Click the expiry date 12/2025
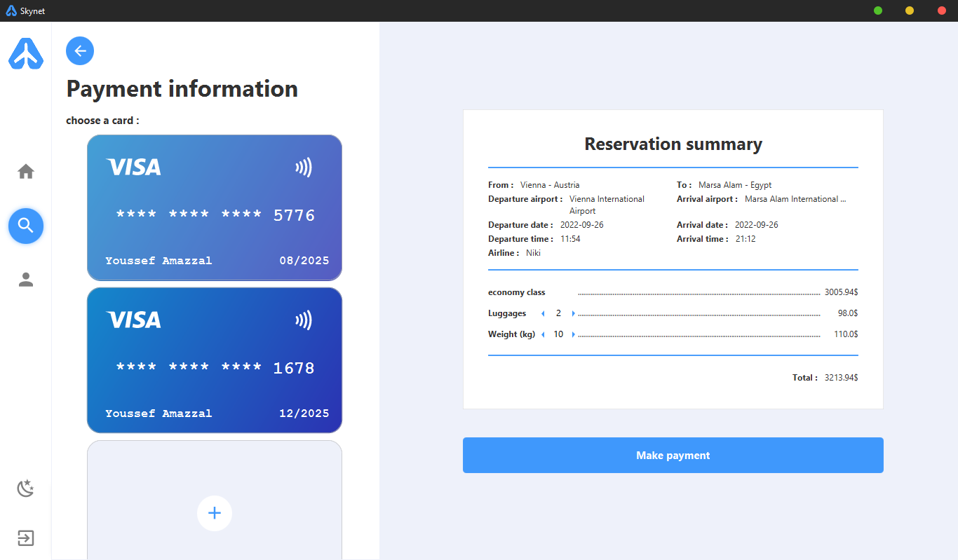 coord(304,414)
